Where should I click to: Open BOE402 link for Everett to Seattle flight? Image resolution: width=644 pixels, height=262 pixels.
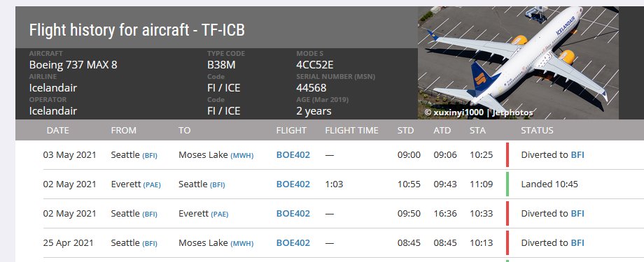tap(293, 184)
